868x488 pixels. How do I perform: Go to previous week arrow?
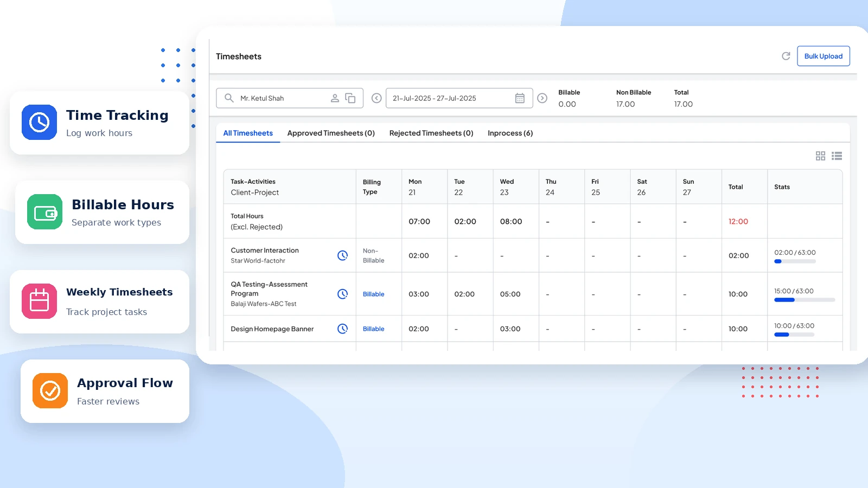tap(376, 98)
